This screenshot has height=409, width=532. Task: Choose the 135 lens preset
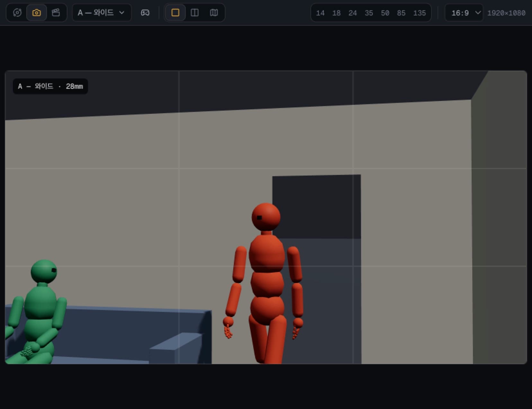[x=419, y=13]
